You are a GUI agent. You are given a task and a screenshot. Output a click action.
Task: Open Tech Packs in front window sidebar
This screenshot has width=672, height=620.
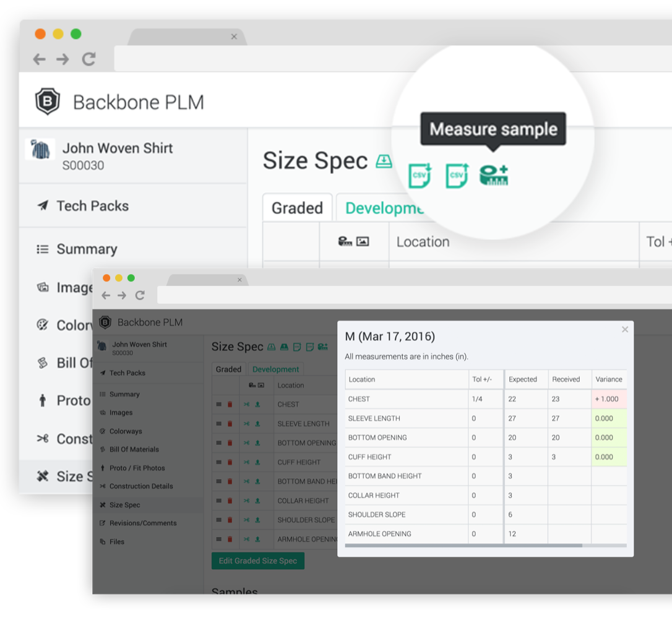pos(148,372)
